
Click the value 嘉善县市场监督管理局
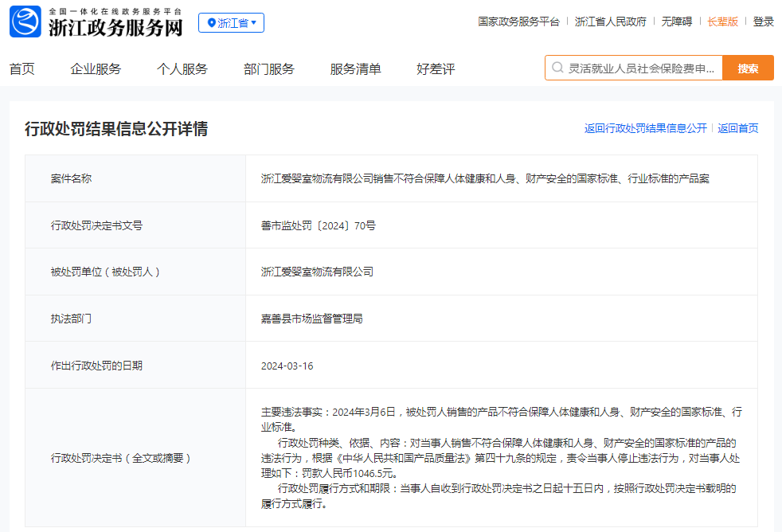click(311, 319)
